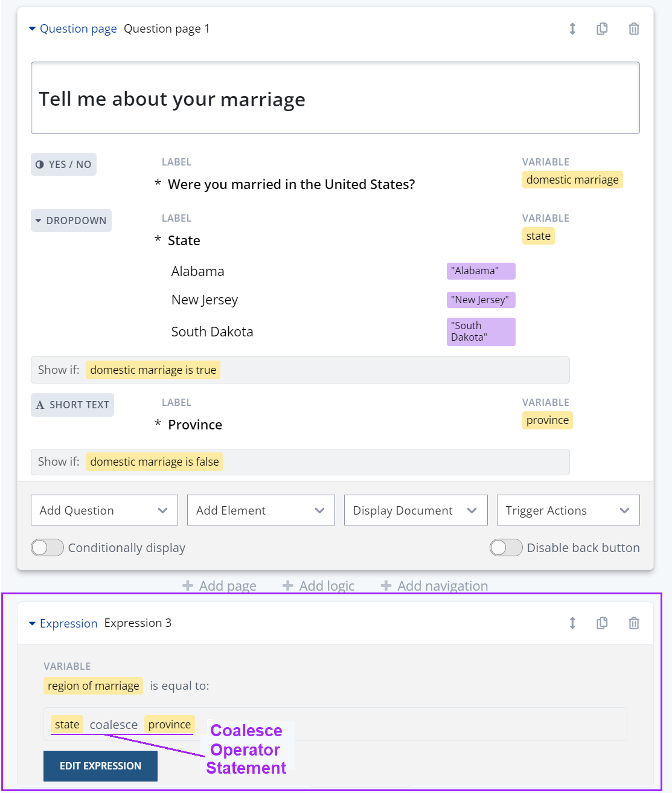Click the 'Were you married in the United States?' label

pyautogui.click(x=292, y=184)
